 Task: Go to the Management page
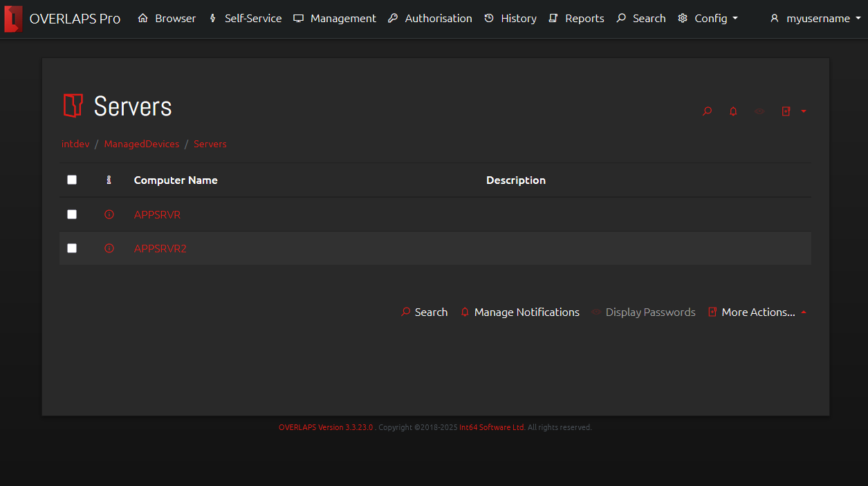(335, 19)
